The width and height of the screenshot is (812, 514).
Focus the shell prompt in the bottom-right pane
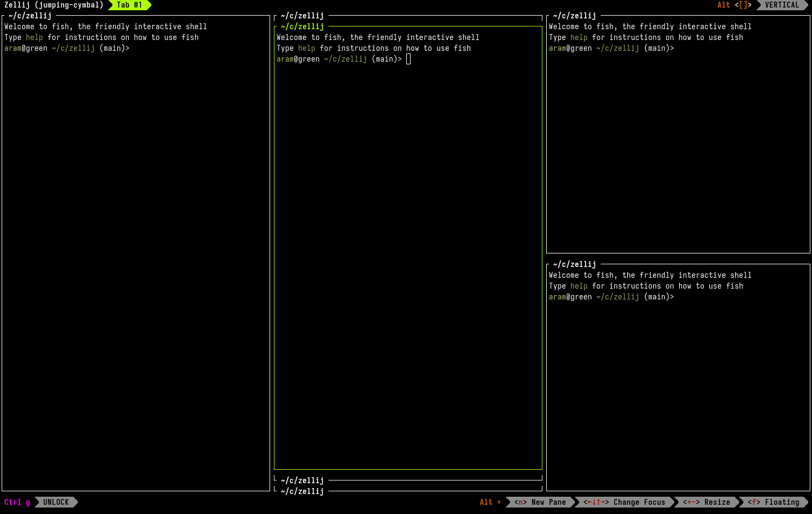tap(612, 297)
